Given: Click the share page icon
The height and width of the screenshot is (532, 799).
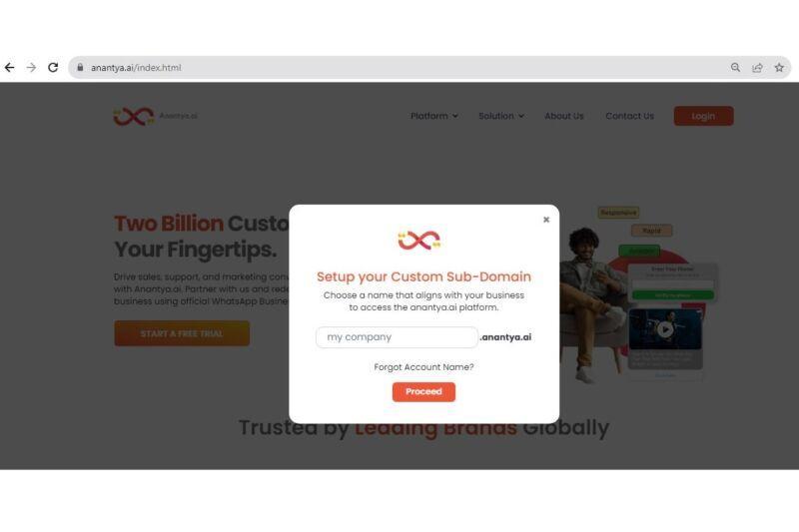Looking at the screenshot, I should (x=757, y=67).
